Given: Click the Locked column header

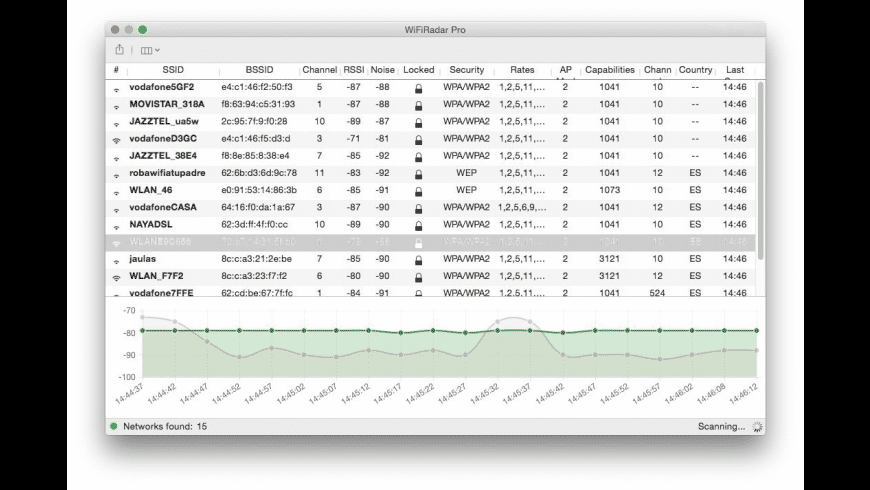Looking at the screenshot, I should point(418,70).
